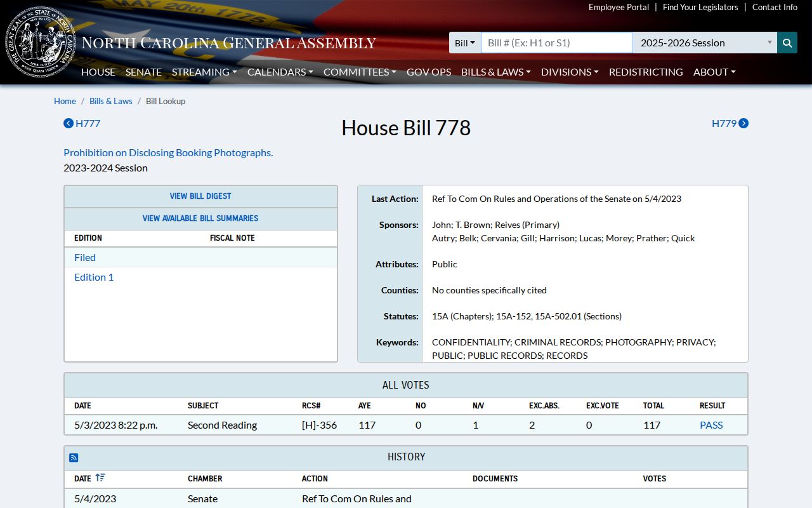Open the Redistricting nav item
Screen dimensions: 812x508
(x=646, y=72)
